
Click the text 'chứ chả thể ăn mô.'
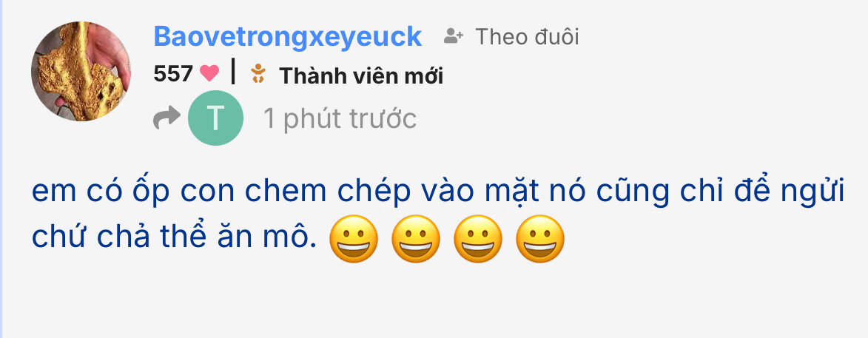pos(175,236)
